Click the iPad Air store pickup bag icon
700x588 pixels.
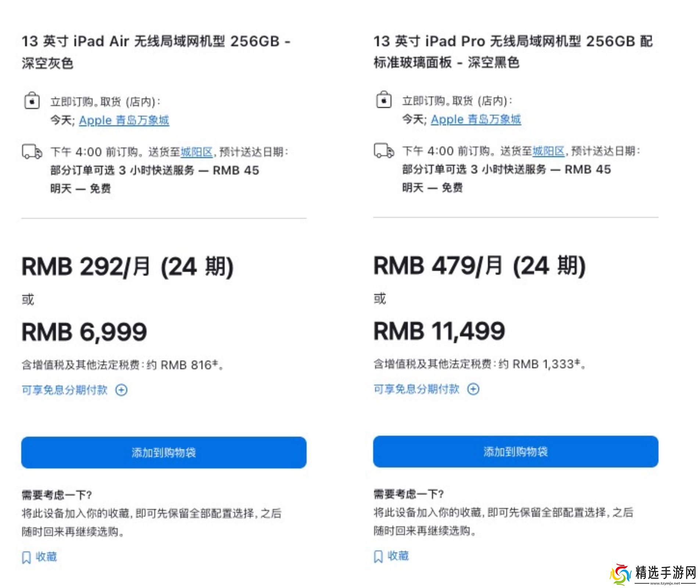point(32,101)
